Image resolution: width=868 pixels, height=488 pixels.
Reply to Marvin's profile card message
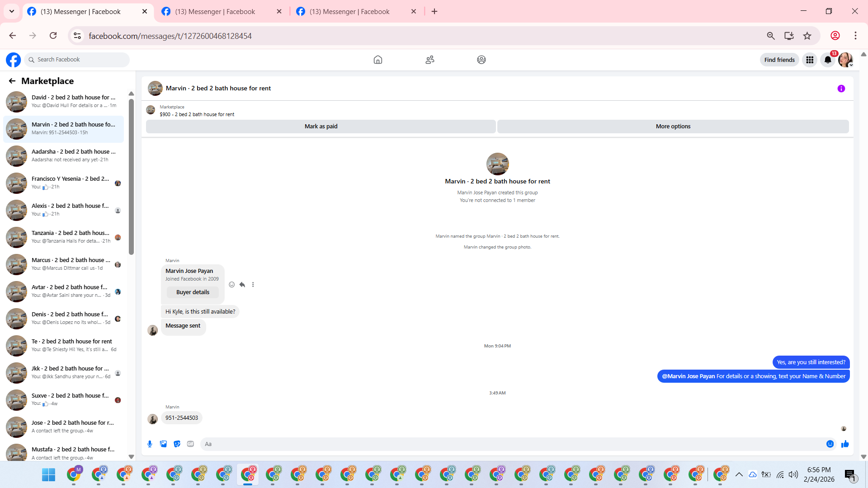click(x=242, y=285)
